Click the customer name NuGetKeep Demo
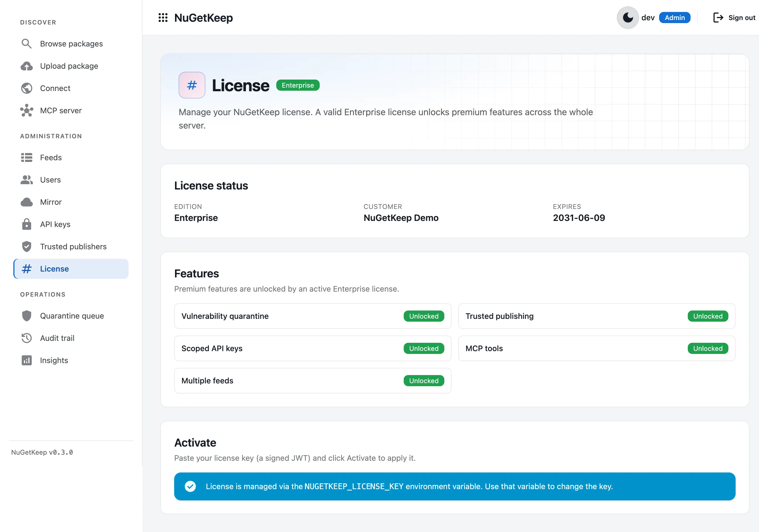Viewport: 759px width, 532px height. coord(401,218)
